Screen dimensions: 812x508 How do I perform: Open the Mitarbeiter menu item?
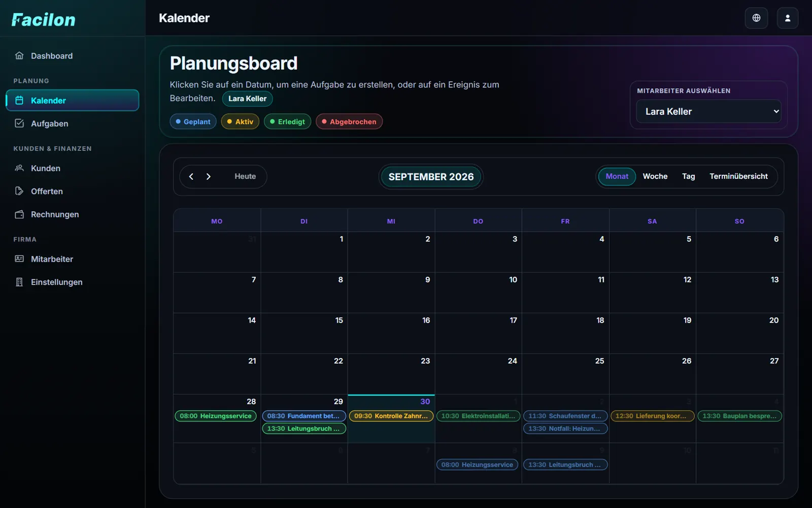pos(73,259)
